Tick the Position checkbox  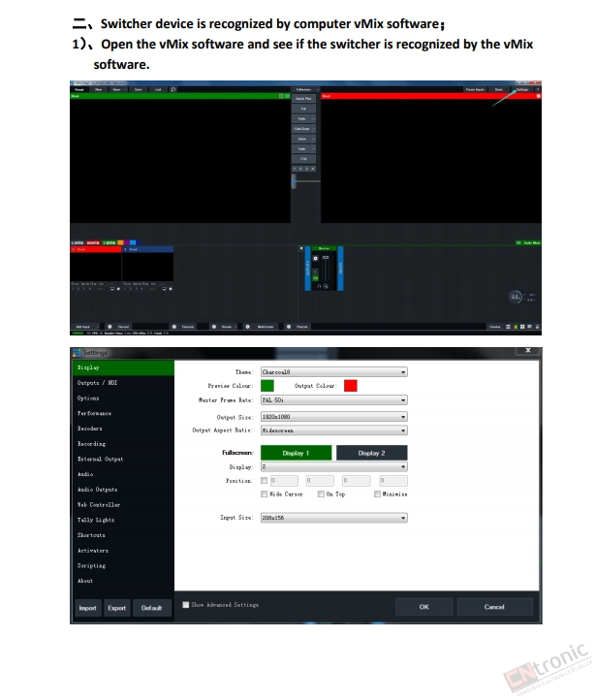pos(265,481)
